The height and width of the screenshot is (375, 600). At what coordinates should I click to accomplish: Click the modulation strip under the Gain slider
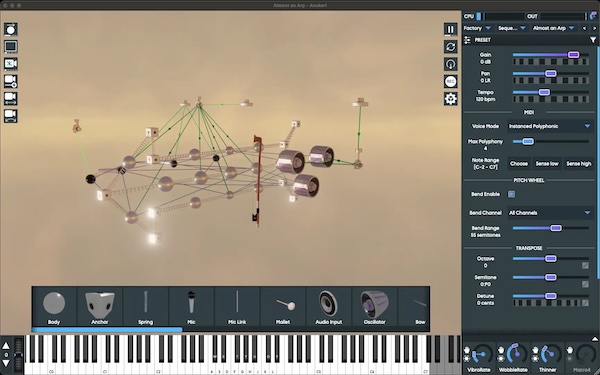[551, 62]
